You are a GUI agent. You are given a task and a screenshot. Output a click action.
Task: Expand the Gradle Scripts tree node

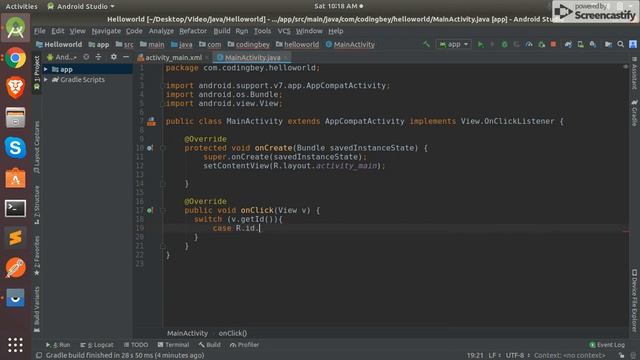[46, 80]
